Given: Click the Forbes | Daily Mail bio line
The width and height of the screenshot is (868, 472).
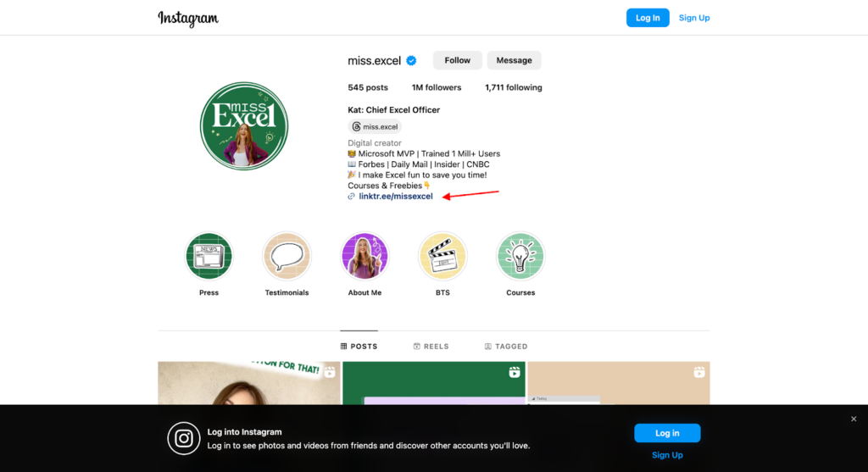Looking at the screenshot, I should click(419, 164).
